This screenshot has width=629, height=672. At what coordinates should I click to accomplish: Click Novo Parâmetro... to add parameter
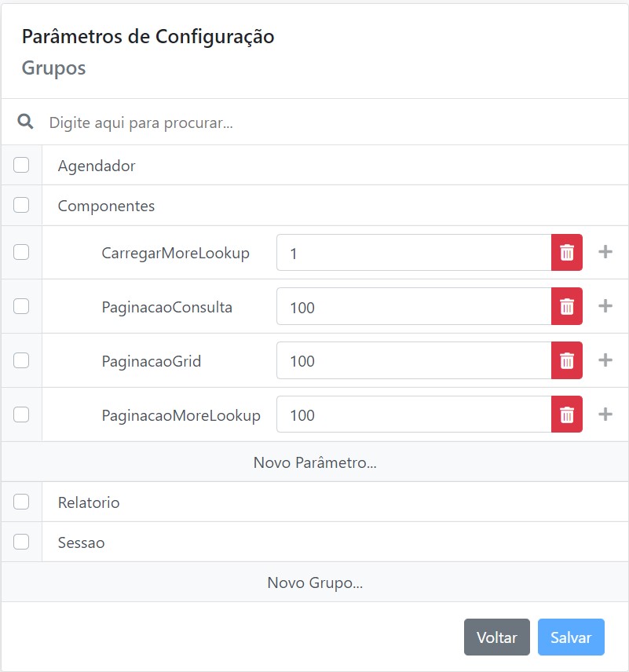point(315,462)
